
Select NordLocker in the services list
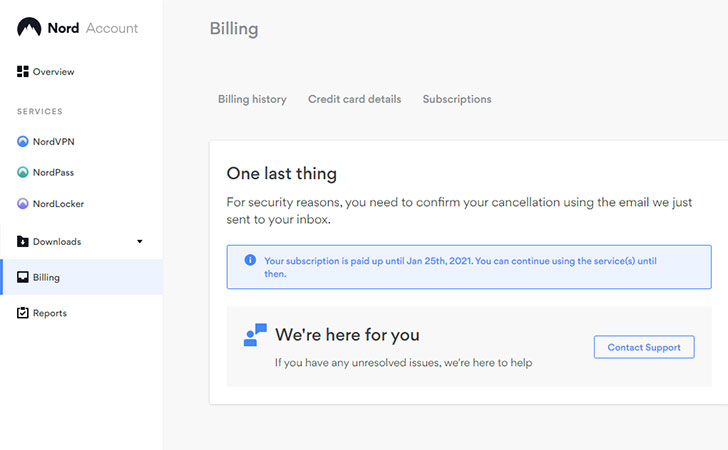click(51, 203)
